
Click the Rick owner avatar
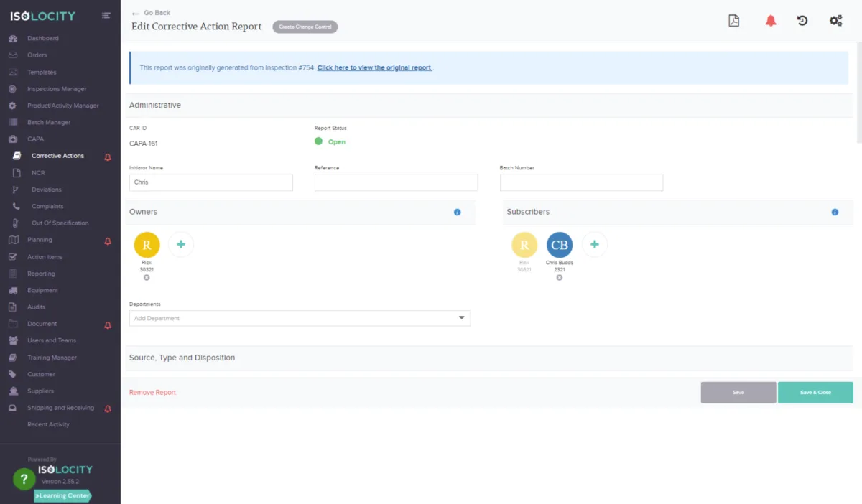tap(147, 245)
